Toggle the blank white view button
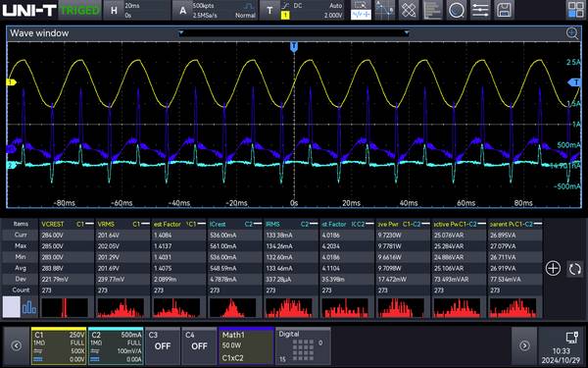588x368 pixels. 12,307
